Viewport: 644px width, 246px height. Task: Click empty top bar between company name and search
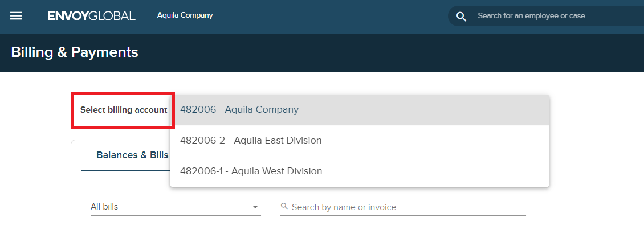[331, 16]
